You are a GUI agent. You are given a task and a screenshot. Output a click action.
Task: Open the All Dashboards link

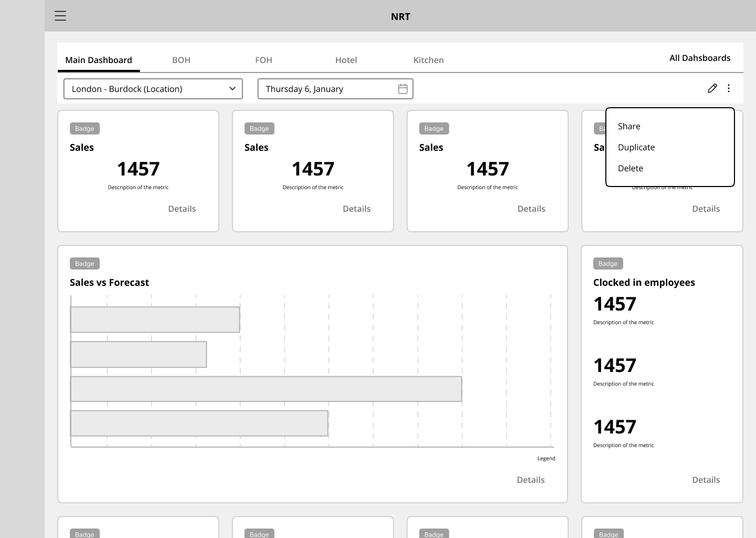(699, 58)
